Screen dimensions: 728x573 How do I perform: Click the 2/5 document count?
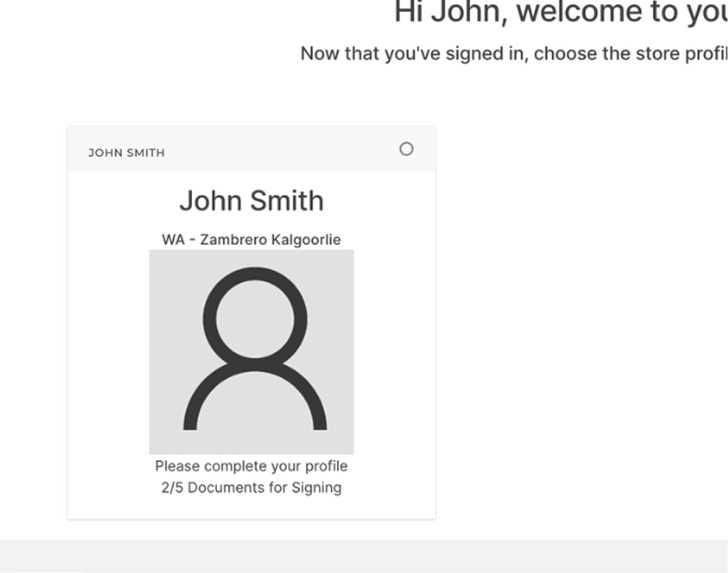(x=172, y=488)
